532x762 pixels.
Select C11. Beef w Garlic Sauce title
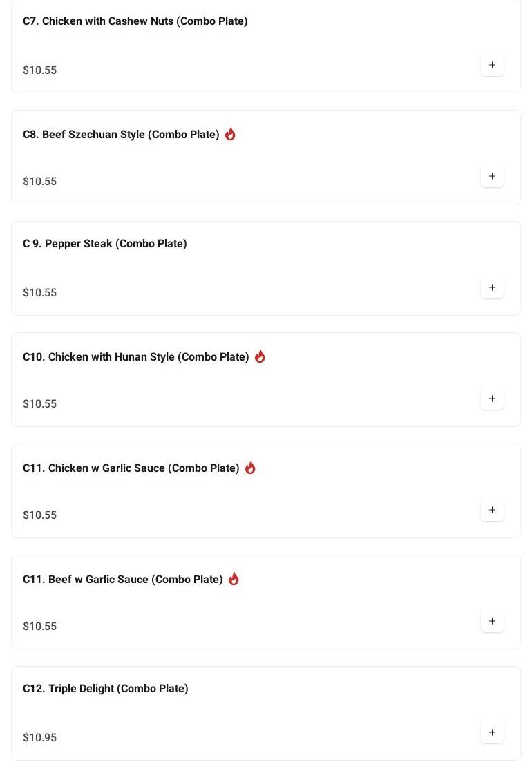pos(122,580)
